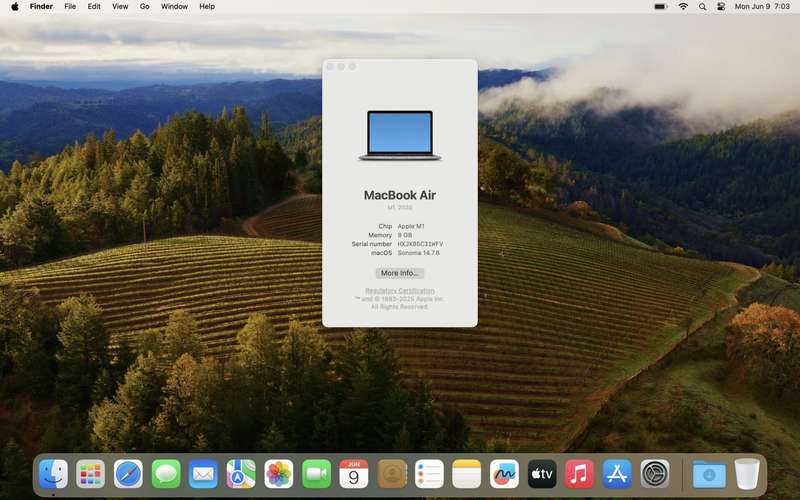The image size is (800, 500).
Task: Open the Regulatory Certification link
Action: pos(399,291)
